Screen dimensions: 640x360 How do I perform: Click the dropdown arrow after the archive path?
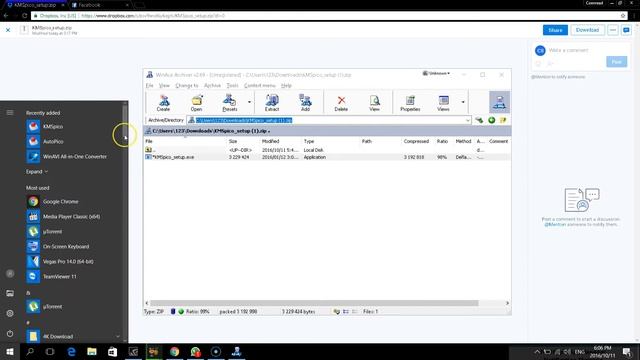(x=269, y=131)
